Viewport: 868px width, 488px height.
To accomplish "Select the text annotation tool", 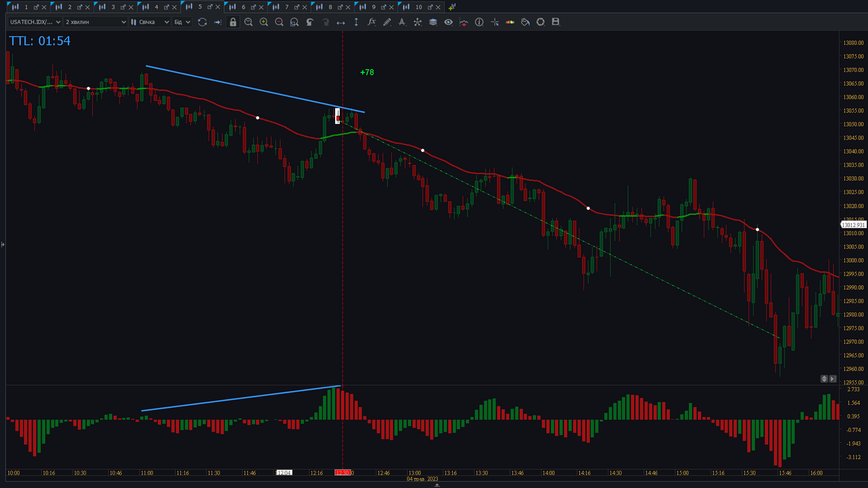I will pyautogui.click(x=402, y=22).
